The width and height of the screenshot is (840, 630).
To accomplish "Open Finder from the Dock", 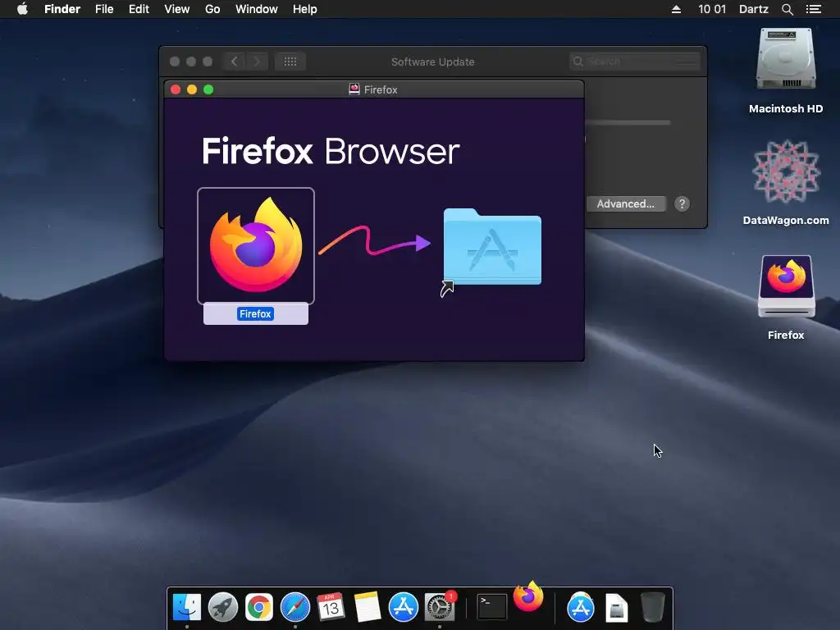I will (x=187, y=607).
